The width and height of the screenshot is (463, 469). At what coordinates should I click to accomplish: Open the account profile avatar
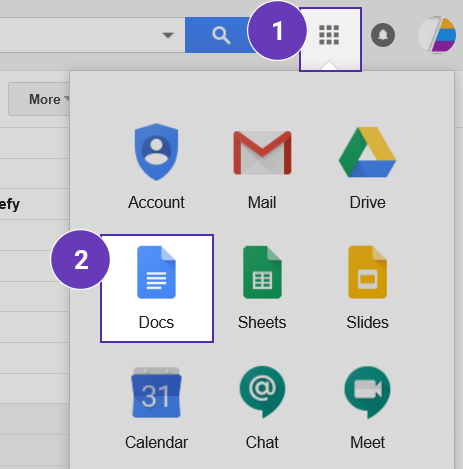point(437,35)
